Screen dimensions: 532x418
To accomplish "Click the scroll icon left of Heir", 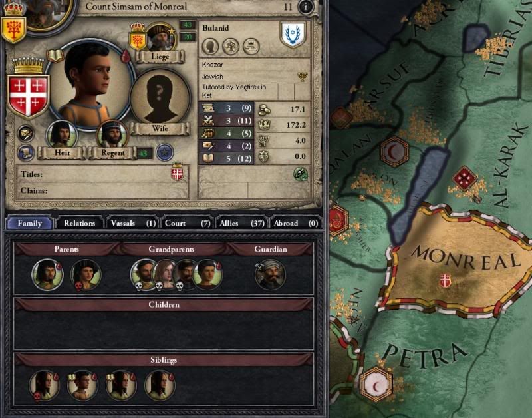I will (26, 153).
